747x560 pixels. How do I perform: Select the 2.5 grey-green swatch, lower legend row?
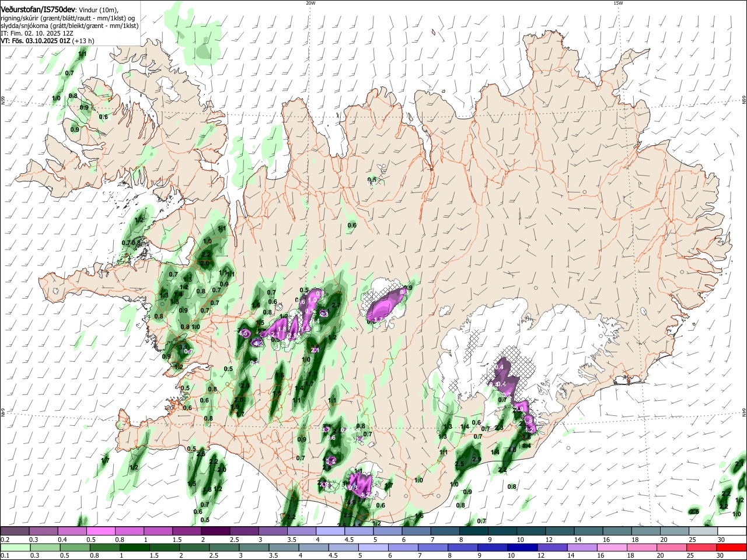225,547
